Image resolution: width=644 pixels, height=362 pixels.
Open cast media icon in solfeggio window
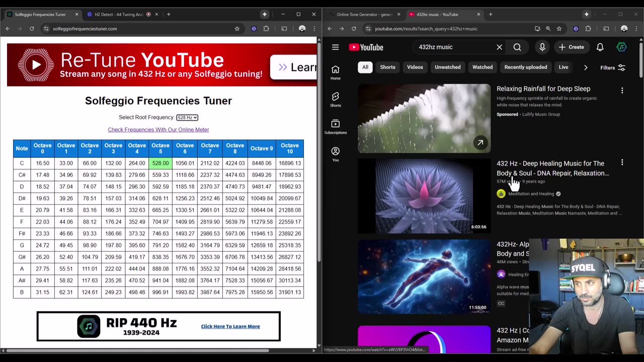point(284,29)
